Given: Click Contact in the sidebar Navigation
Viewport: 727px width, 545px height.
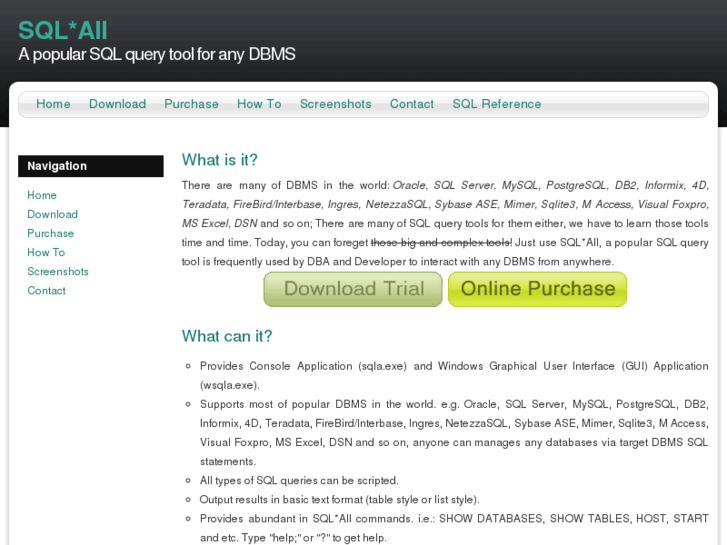Looking at the screenshot, I should (x=46, y=290).
